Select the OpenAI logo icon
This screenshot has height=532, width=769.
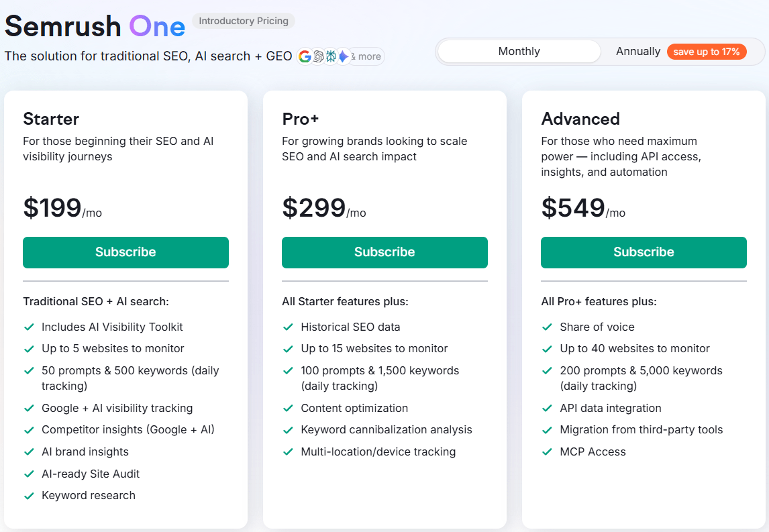click(x=317, y=56)
